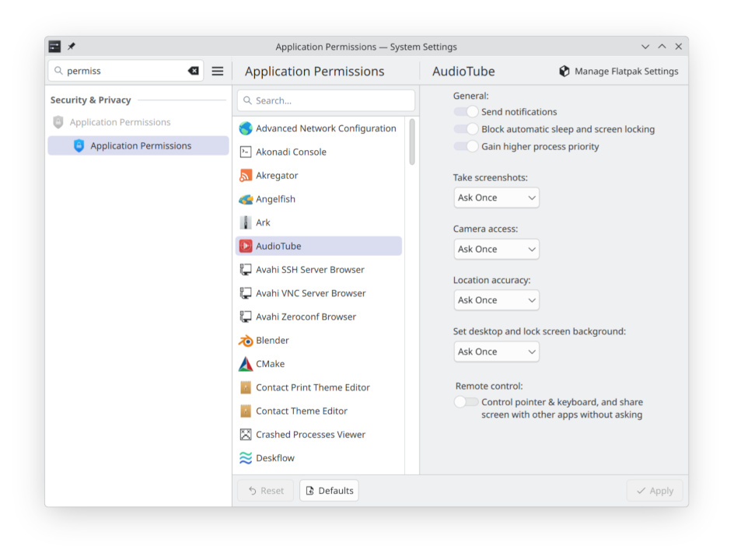Click the Blender app icon
This screenshot has width=734, height=560.
pos(246,341)
